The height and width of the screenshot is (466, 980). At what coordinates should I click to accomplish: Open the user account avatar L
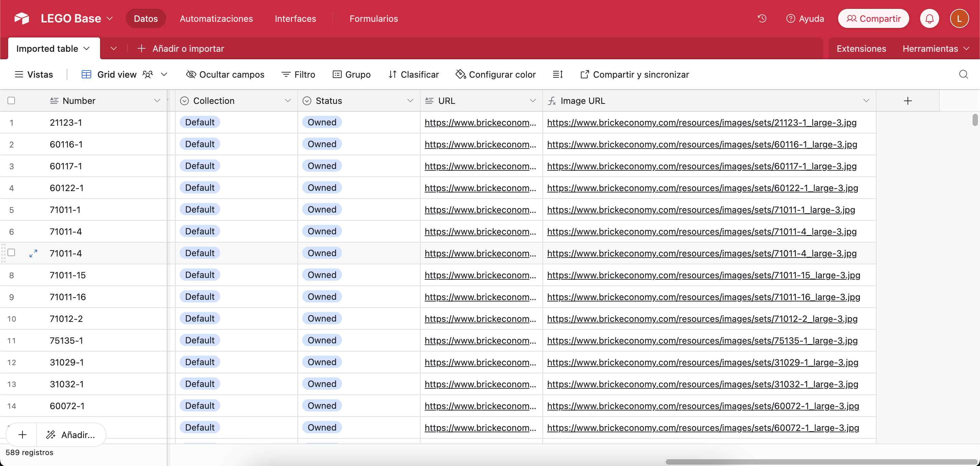pyautogui.click(x=959, y=18)
